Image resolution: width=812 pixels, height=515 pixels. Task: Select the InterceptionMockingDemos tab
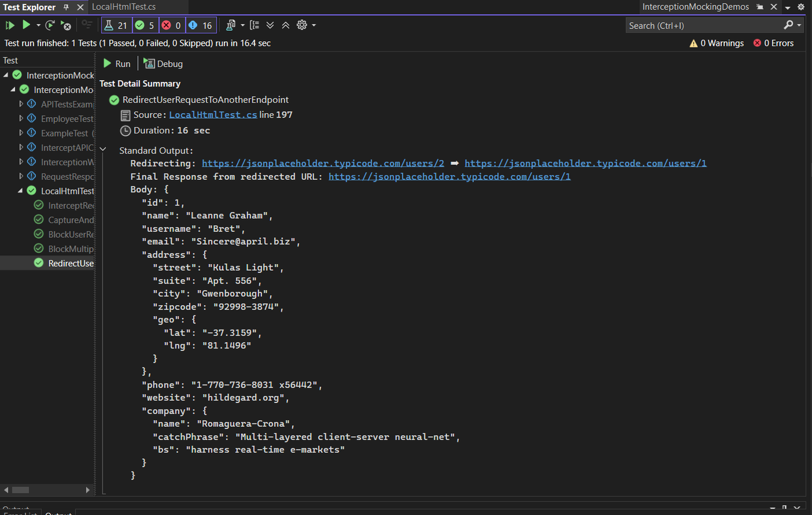pos(695,7)
